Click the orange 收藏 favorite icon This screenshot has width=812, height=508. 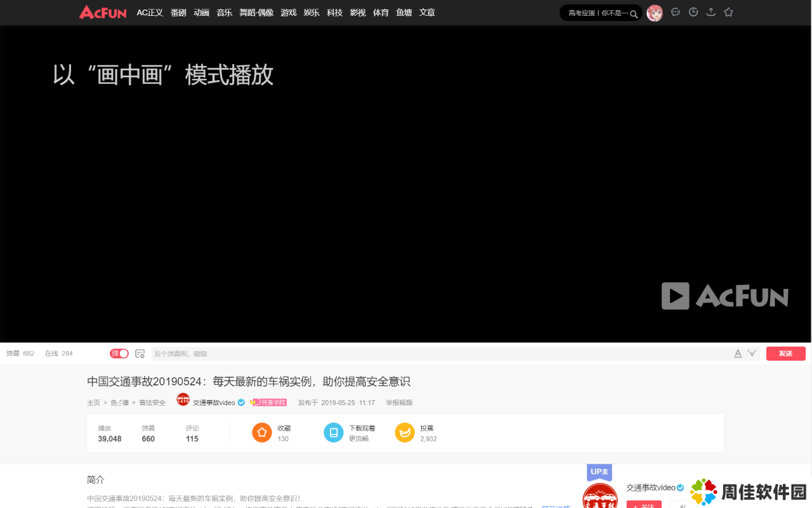tap(262, 432)
